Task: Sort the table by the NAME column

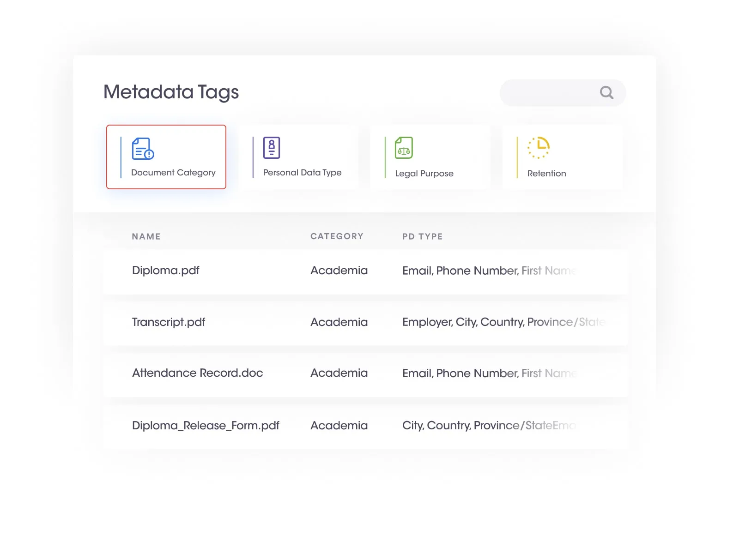Action: tap(145, 236)
